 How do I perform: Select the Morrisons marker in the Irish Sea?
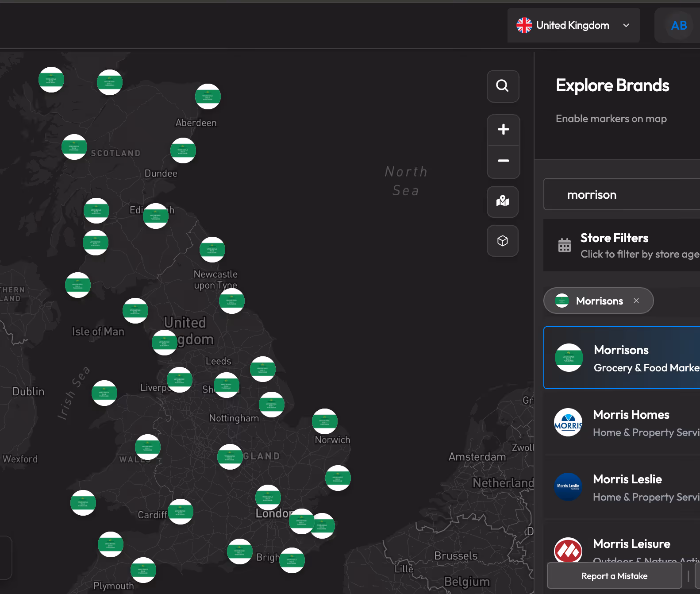pos(104,393)
